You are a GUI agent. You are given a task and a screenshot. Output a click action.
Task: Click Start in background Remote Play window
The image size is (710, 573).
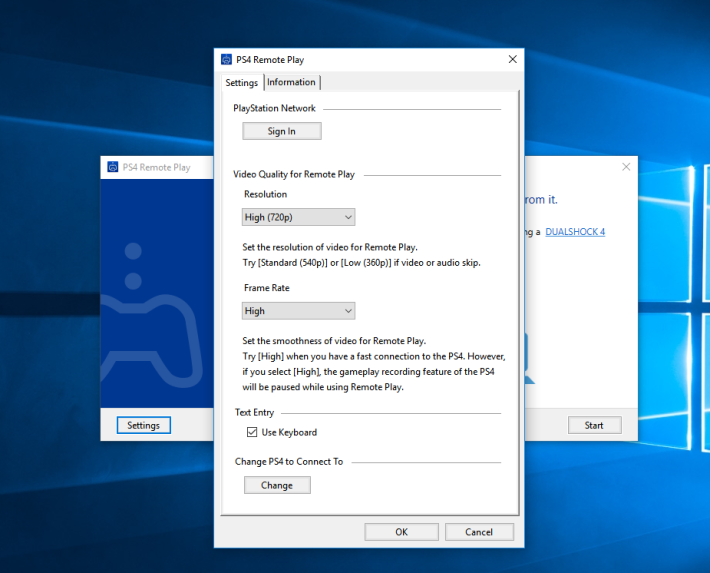click(594, 425)
